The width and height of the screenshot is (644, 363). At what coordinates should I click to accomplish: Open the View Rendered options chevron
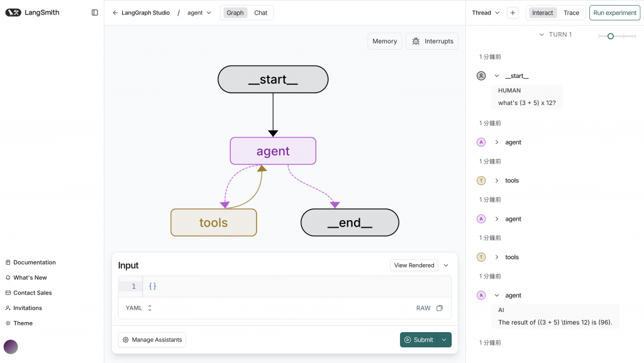pyautogui.click(x=446, y=265)
